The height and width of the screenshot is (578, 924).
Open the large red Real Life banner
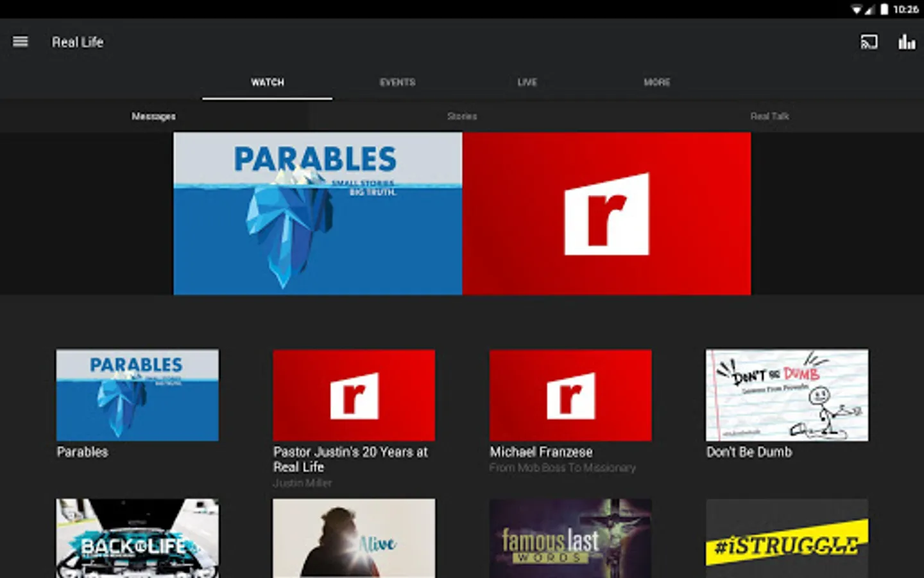point(606,214)
